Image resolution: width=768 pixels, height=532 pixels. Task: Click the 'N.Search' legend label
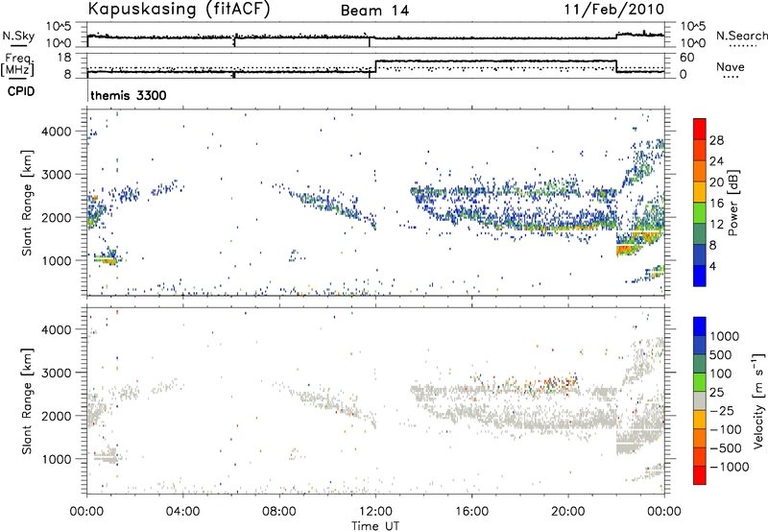(x=741, y=36)
